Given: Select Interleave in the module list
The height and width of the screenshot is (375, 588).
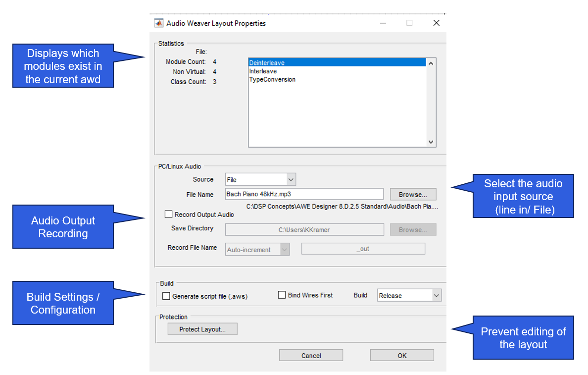Looking at the screenshot, I should coord(263,71).
